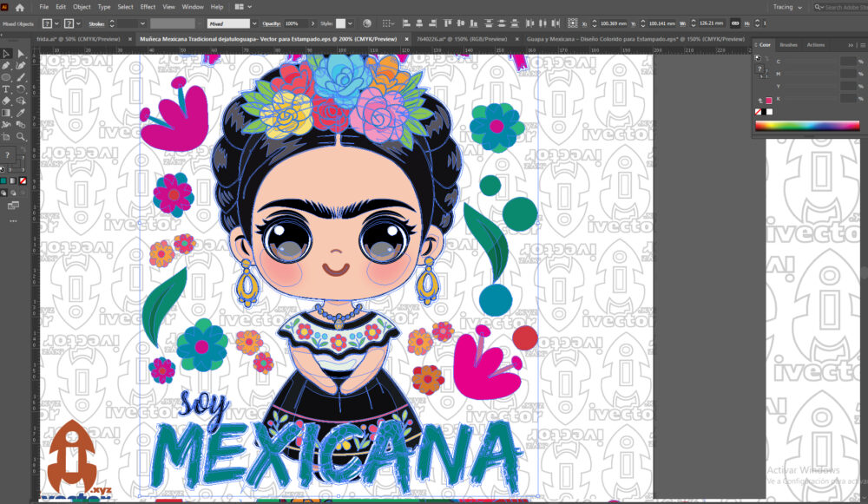Click the Home icon
This screenshot has height=504, width=868.
[20, 7]
